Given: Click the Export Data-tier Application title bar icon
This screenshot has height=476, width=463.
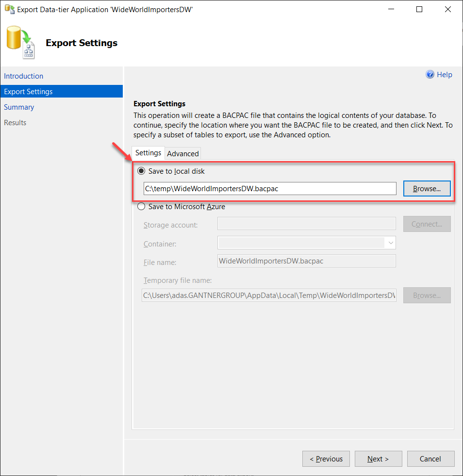Looking at the screenshot, I should [9, 9].
